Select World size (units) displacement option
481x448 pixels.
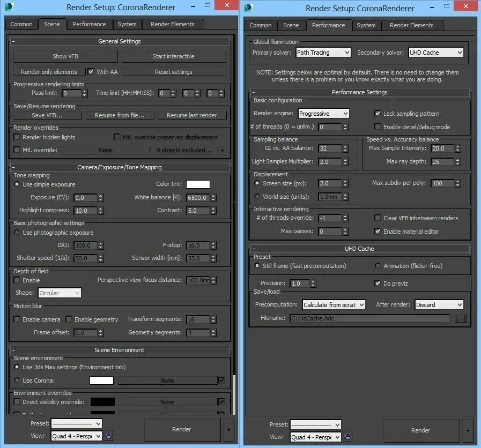[257, 196]
